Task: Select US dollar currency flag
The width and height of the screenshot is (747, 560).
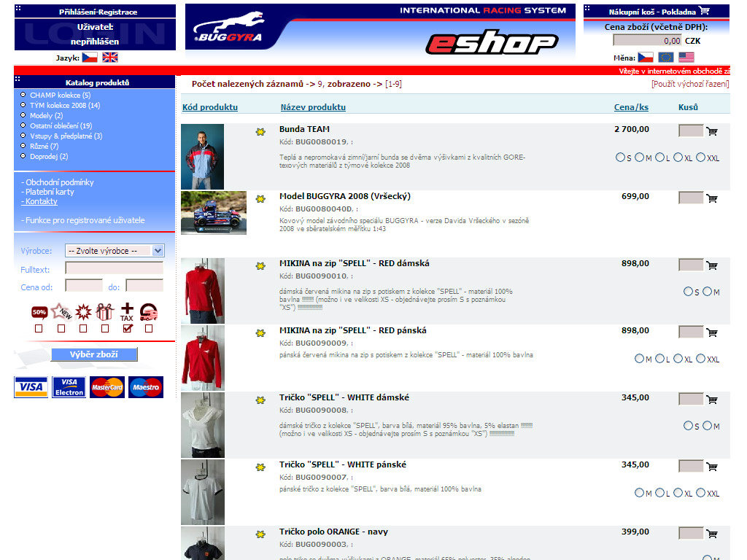Action: click(x=686, y=58)
